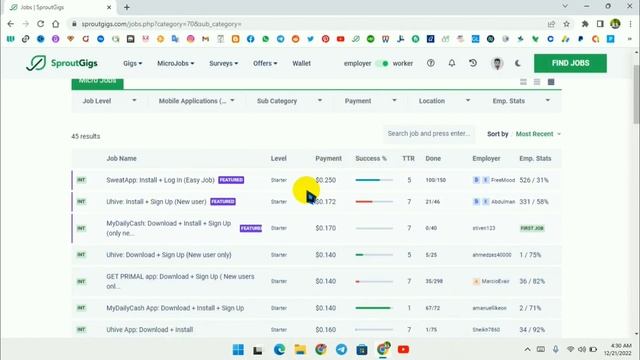Select the compact list view icon

pos(537,82)
